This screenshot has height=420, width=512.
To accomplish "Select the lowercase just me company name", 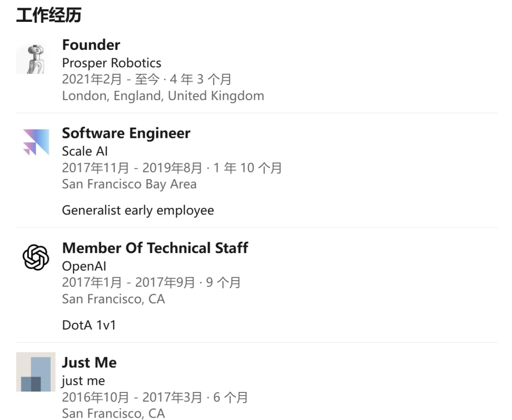I will 83,381.
